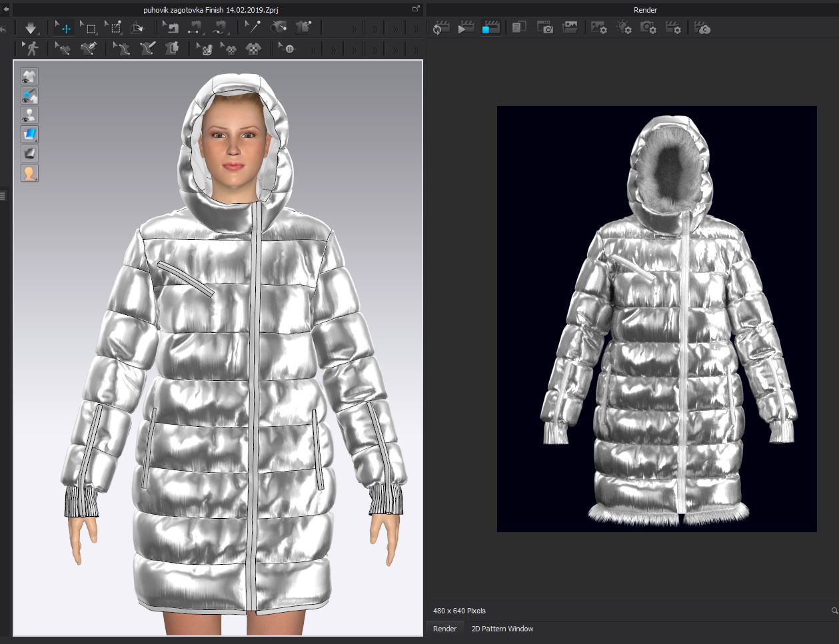Expand the avatar skin render style button
This screenshot has height=644, width=839.
(x=29, y=173)
